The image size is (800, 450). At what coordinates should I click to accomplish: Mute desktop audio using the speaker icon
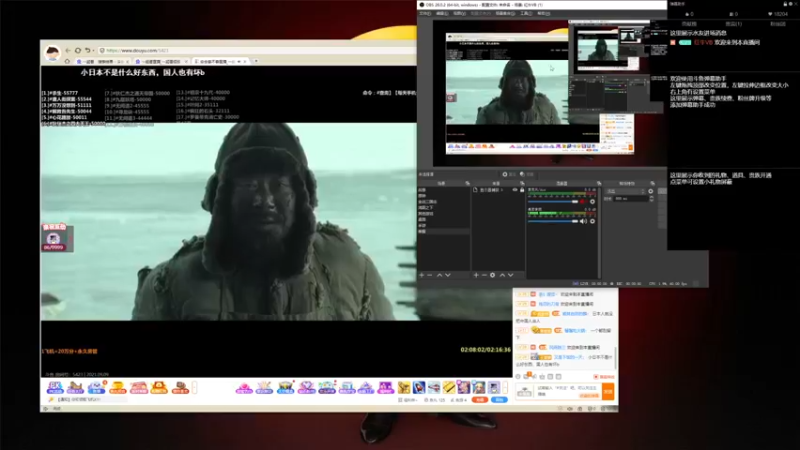[583, 221]
